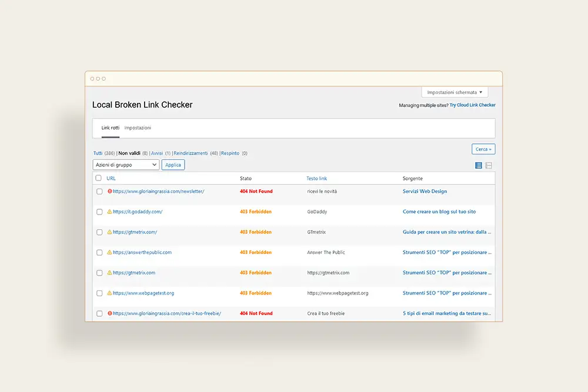Filter by Avvisi
Image resolution: width=588 pixels, height=392 pixels.
157,153
